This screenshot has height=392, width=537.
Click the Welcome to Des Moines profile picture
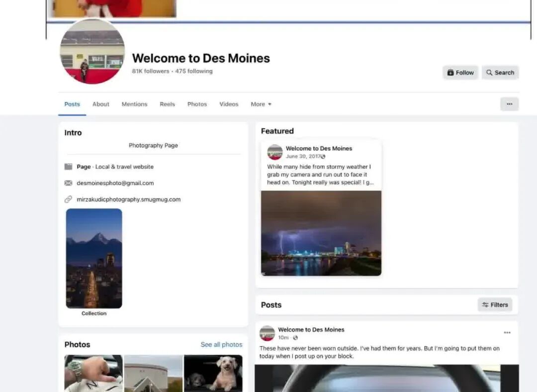pos(92,52)
